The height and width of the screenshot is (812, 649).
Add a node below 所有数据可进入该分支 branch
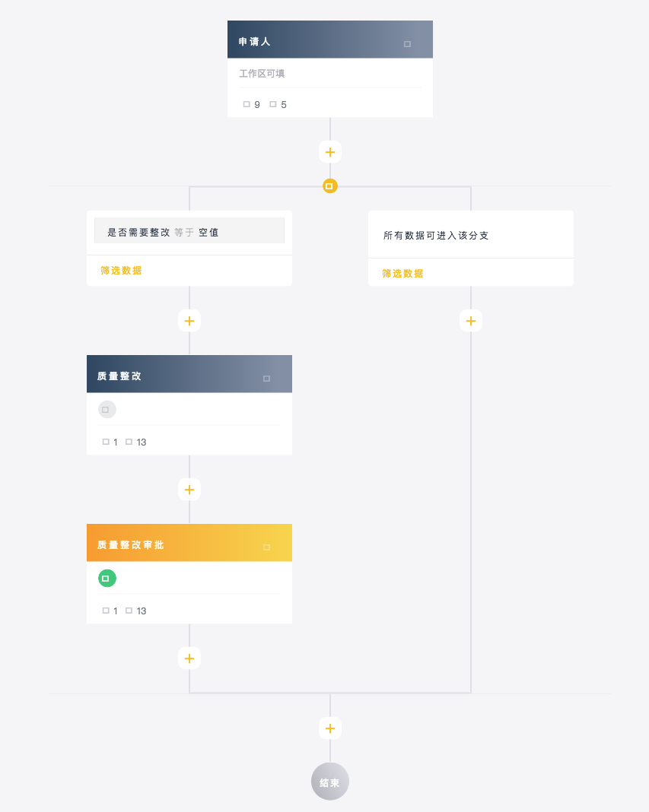click(471, 321)
